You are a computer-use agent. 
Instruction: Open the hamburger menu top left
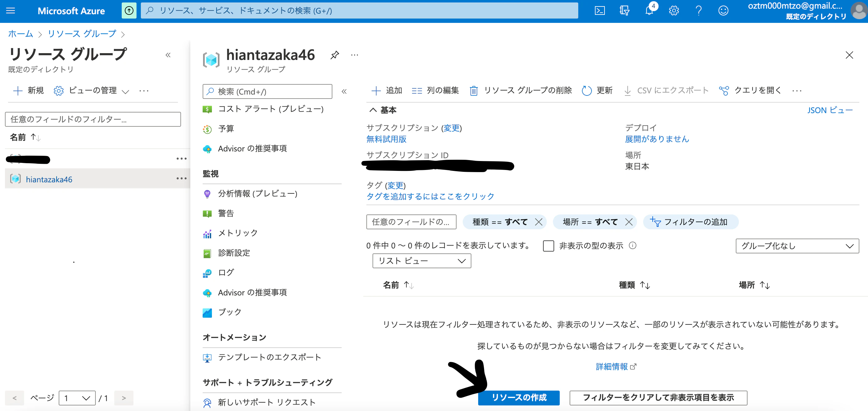coord(11,11)
